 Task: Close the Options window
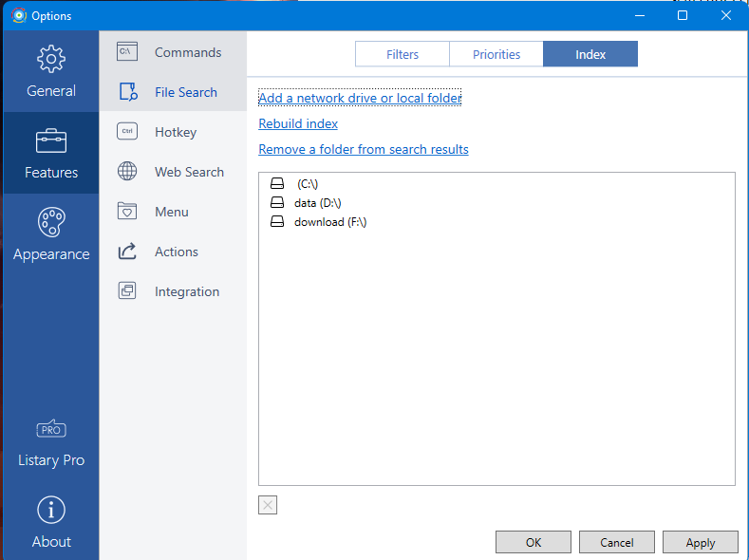725,15
